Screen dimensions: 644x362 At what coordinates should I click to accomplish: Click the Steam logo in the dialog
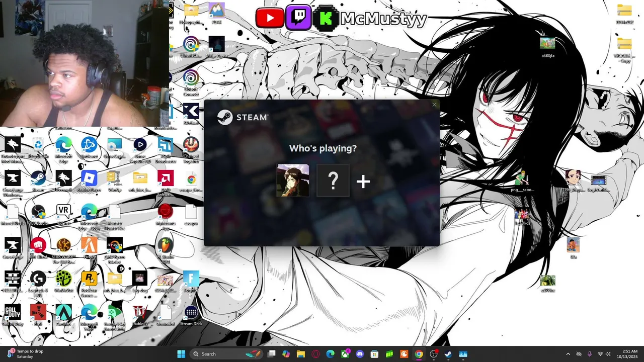(x=243, y=117)
